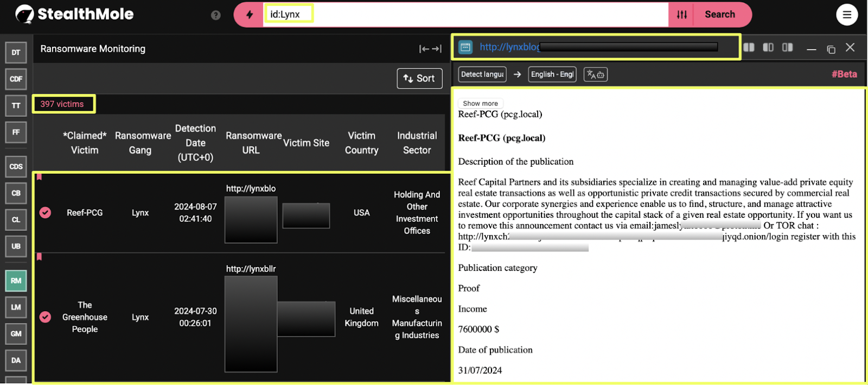This screenshot has width=868, height=385.
Task: Select The Greenhouse People victim name
Action: coord(85,317)
